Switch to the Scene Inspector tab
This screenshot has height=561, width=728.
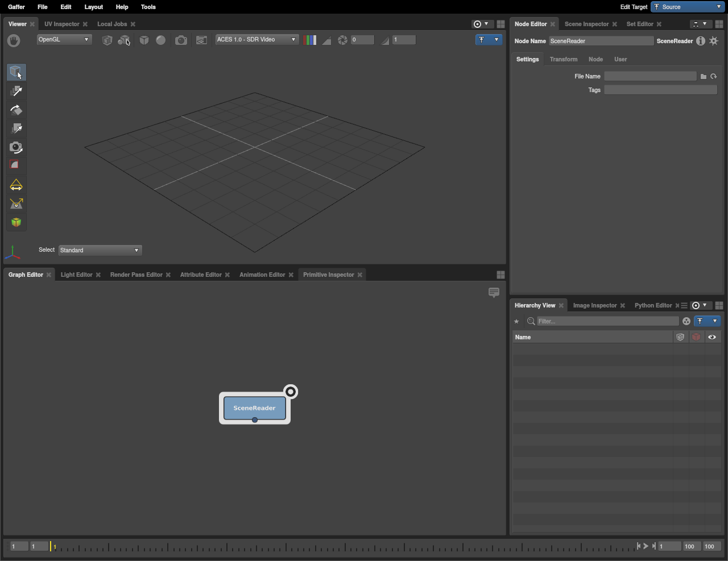click(x=586, y=24)
